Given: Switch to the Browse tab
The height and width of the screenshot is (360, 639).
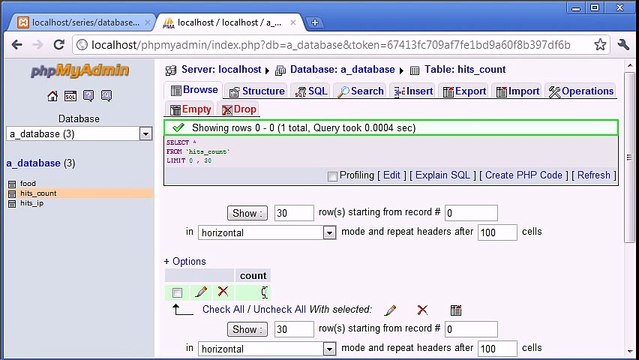Looking at the screenshot, I should tap(194, 90).
